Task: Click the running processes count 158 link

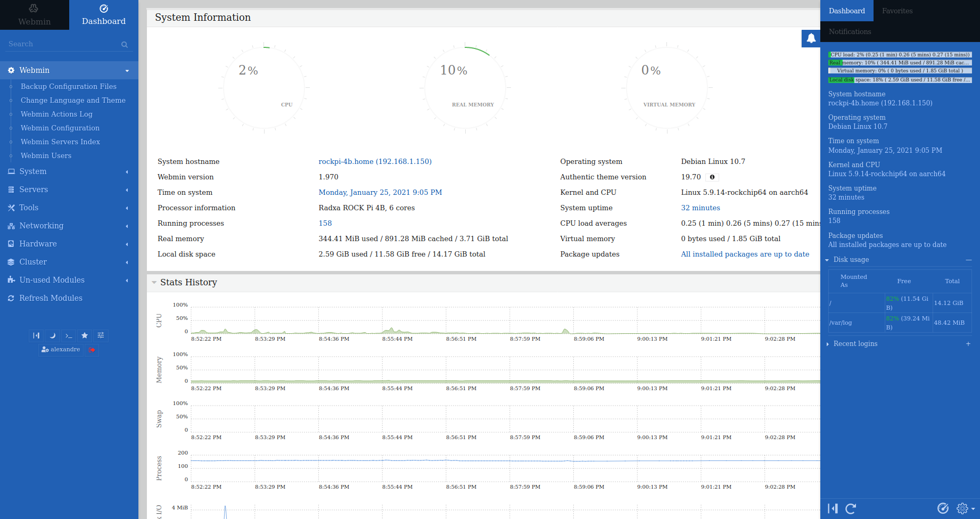Action: (x=325, y=224)
